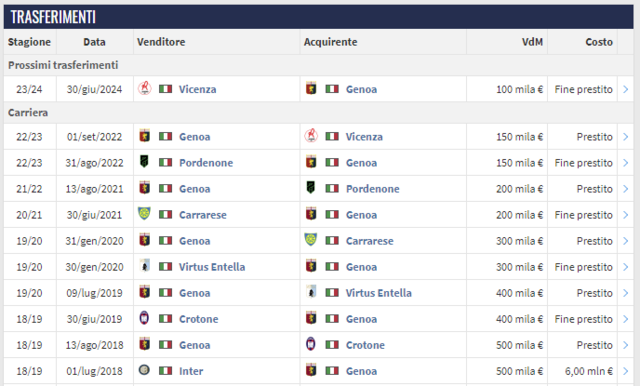This screenshot has width=640, height=386.
Task: Click Genoa crest in 01/set/2022 seller column
Action: point(144,135)
